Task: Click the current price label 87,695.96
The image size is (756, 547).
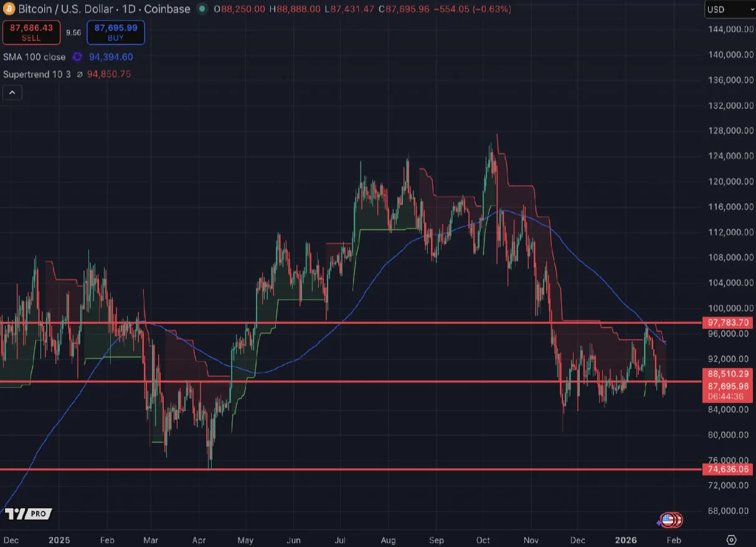Action: coord(728,386)
